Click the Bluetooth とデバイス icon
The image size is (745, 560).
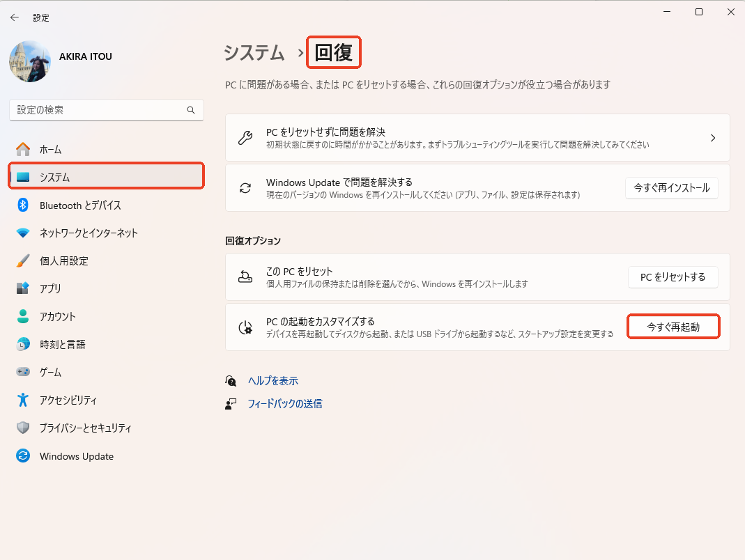(23, 205)
